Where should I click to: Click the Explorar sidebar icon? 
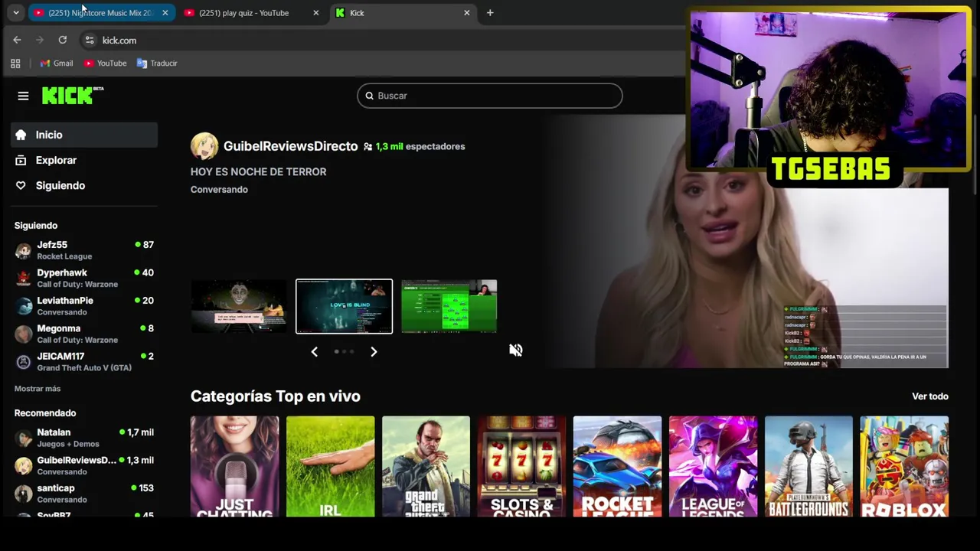click(x=21, y=160)
